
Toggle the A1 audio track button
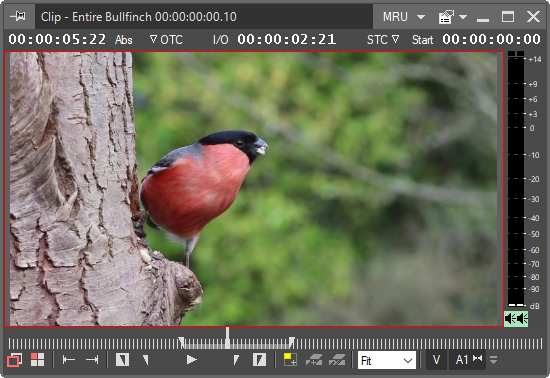[462, 360]
